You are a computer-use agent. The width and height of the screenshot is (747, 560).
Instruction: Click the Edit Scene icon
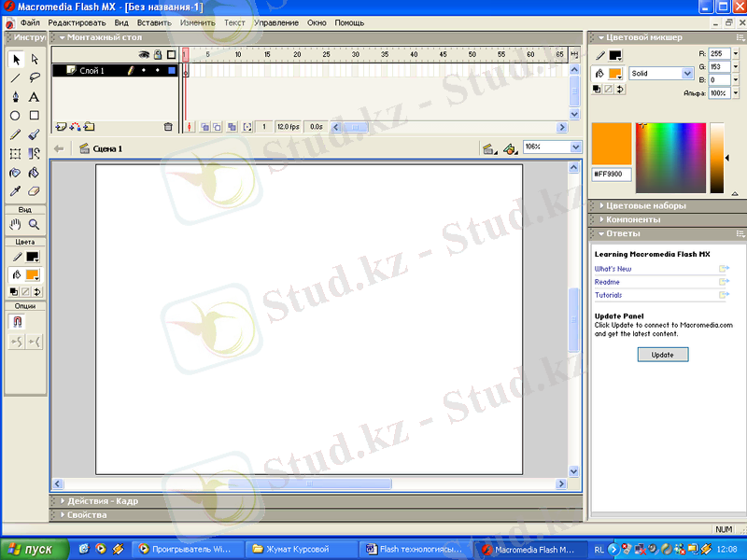[x=488, y=149]
